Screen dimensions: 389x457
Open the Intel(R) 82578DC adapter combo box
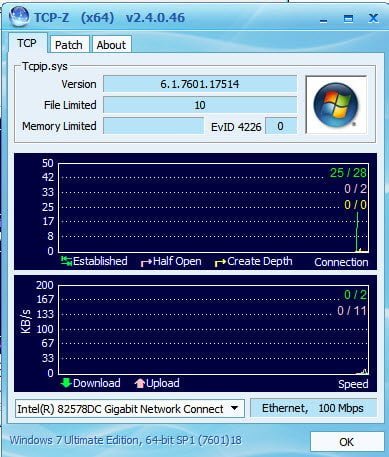[130, 408]
